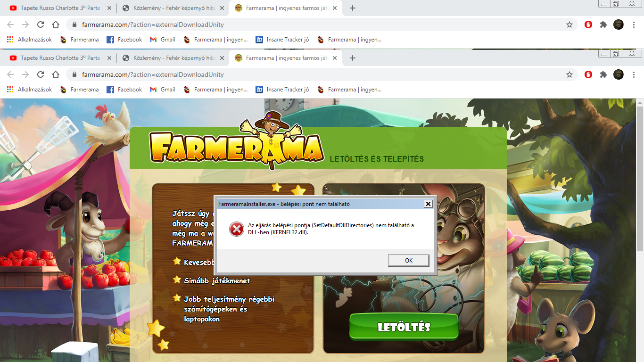Switch to Közlemény - Fehér képernyő tab in lower tab strip

pos(169,58)
